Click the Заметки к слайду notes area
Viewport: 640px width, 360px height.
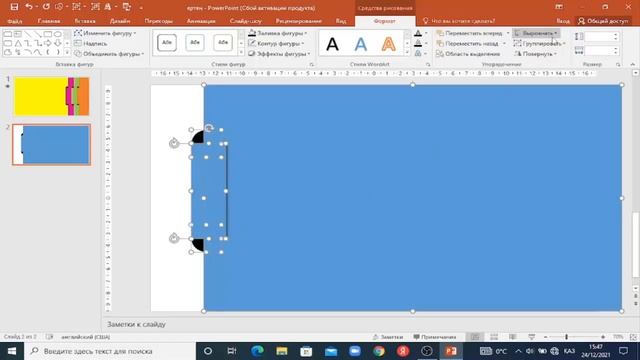coord(136,324)
